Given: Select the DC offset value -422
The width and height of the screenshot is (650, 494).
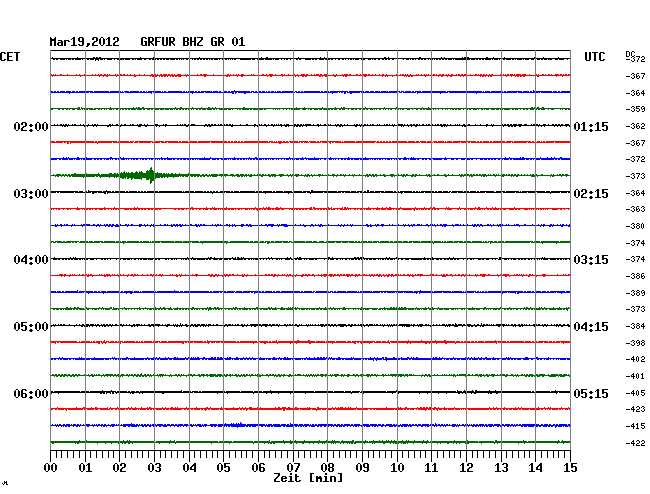Looking at the screenshot, I should 635,443.
